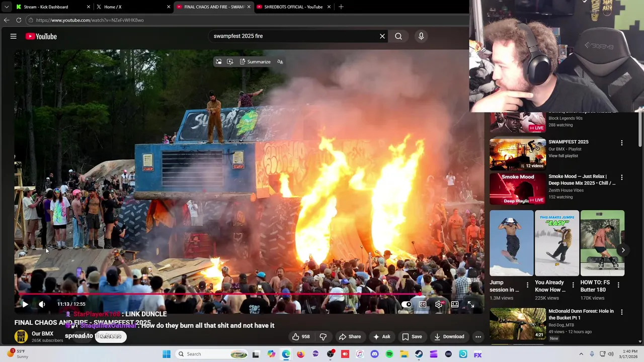Open the SWAMPFEST 2025 playlist thumbnail

tap(518, 154)
